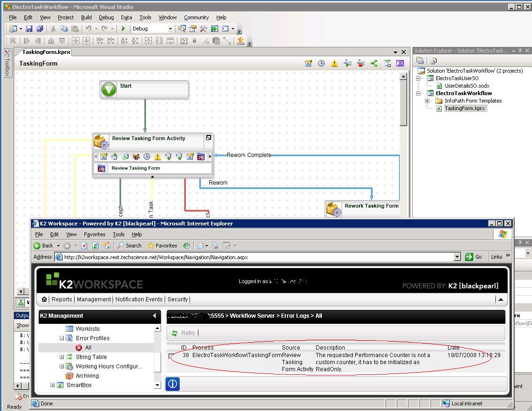Click lock icon in layout toolbar
The image size is (532, 411).
click(194, 41)
